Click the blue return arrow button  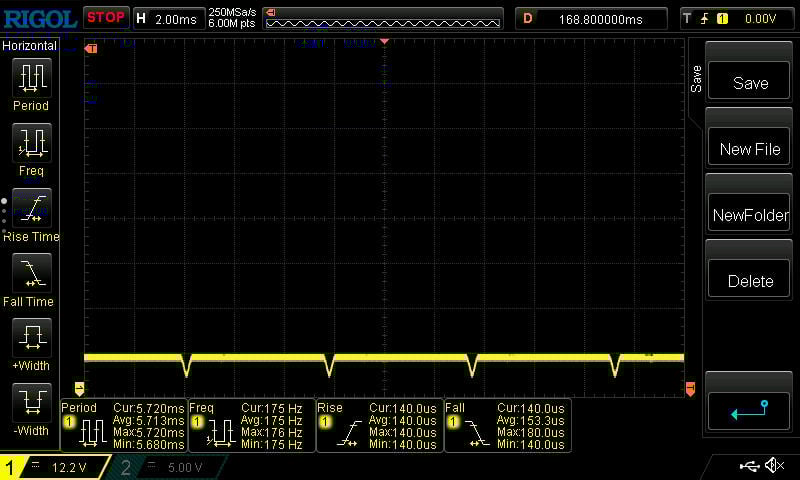pos(749,411)
